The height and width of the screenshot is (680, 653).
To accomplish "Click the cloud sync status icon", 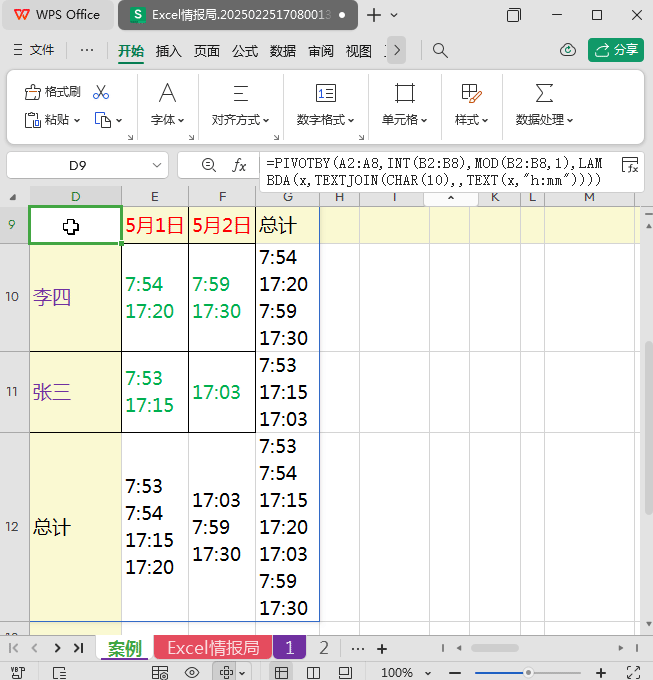I will tap(568, 50).
